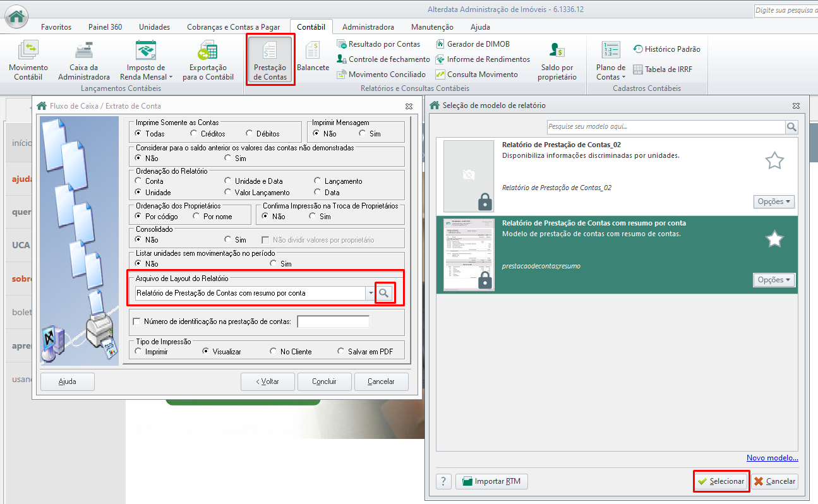Favorite the Prestação de Contas_02 star
Viewport: 818px width, 504px height.
tap(774, 161)
